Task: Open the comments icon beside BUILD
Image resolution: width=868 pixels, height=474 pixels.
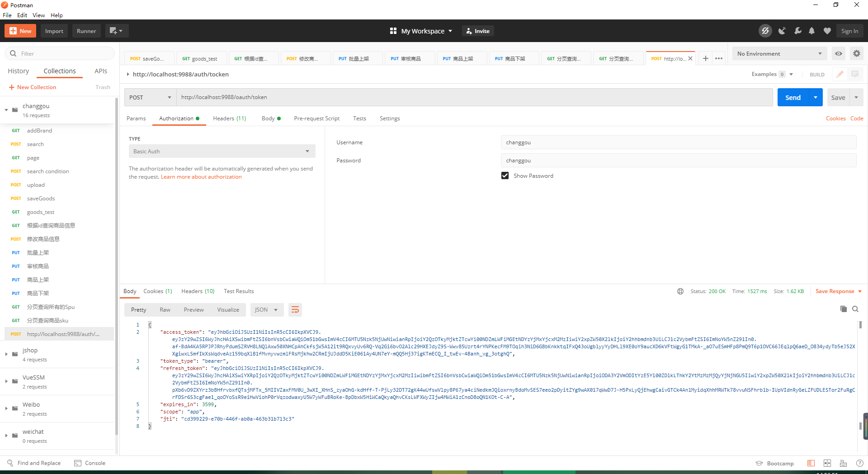Action: coord(855,74)
